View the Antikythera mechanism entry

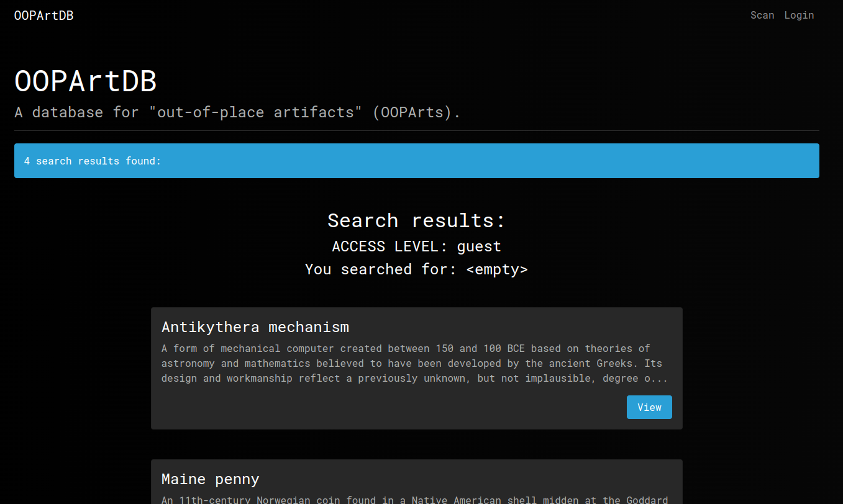(649, 407)
